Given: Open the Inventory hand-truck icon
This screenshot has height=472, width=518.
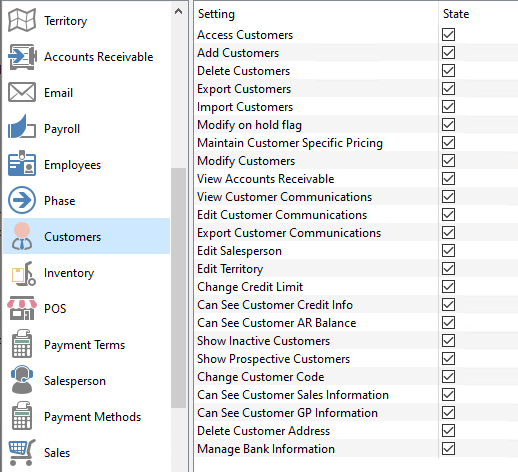Looking at the screenshot, I should point(23,274).
